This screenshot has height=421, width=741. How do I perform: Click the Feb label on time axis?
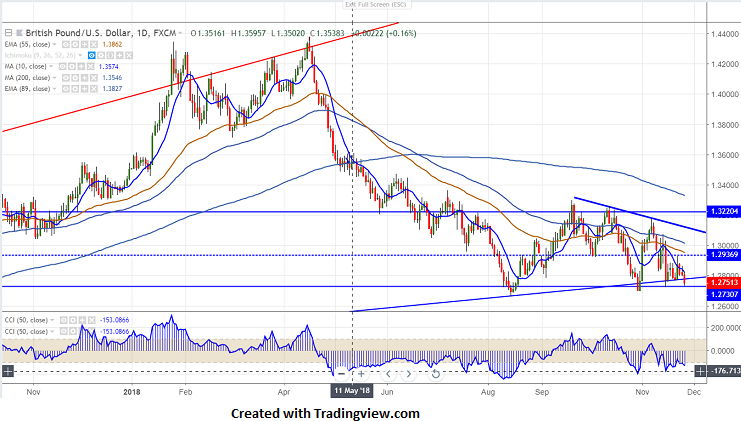click(185, 392)
